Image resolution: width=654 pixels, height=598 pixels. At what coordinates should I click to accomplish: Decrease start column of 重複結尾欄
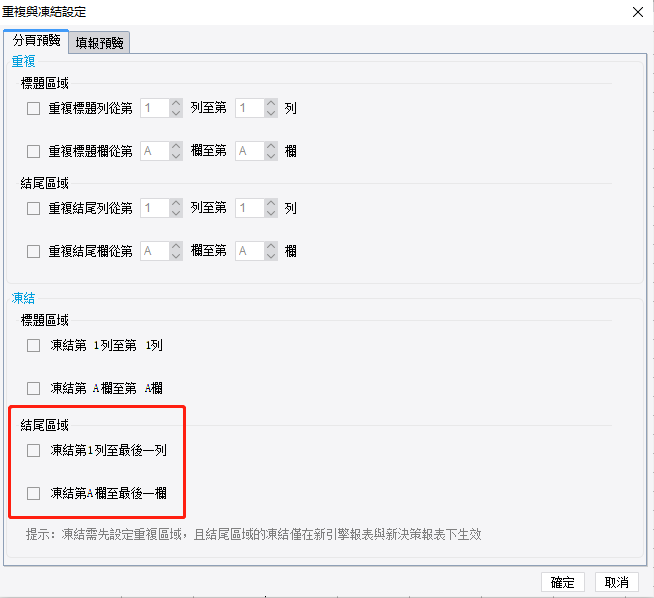pos(176,256)
